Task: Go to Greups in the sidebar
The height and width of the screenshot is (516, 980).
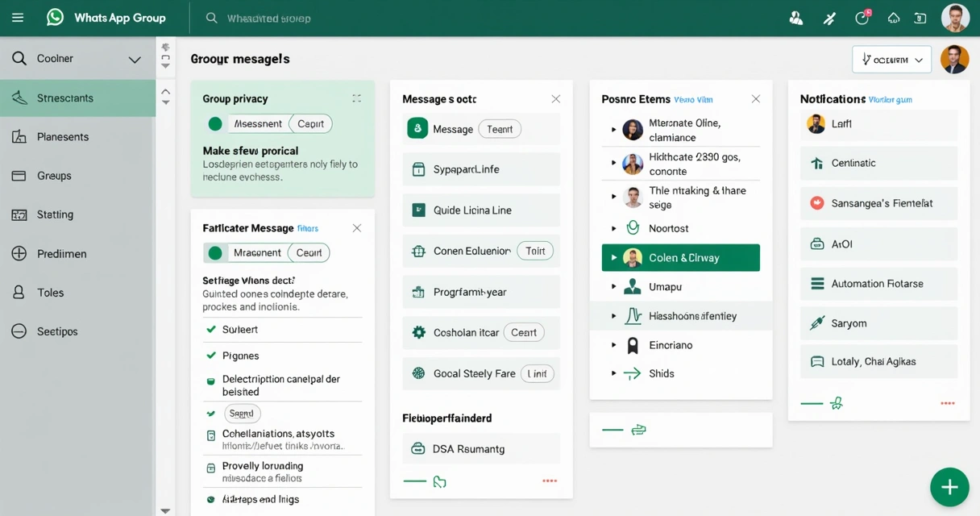Action: pos(77,176)
